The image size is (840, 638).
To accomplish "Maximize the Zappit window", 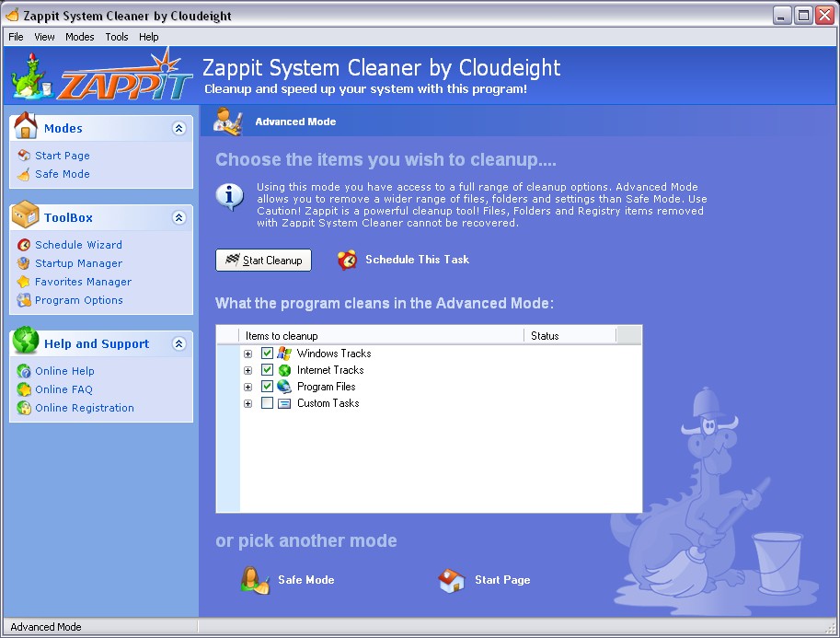I will (803, 16).
